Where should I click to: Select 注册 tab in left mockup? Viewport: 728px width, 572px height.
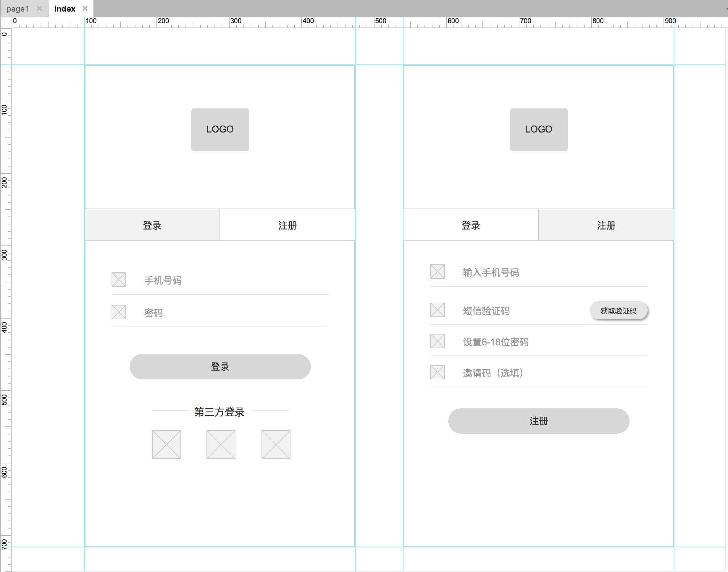coord(287,225)
